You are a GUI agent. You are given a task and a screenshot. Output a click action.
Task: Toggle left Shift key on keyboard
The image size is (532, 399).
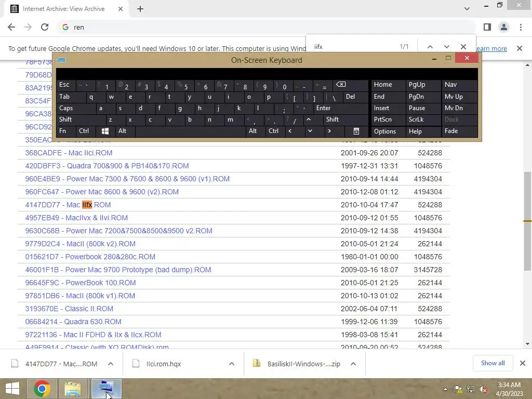click(81, 119)
